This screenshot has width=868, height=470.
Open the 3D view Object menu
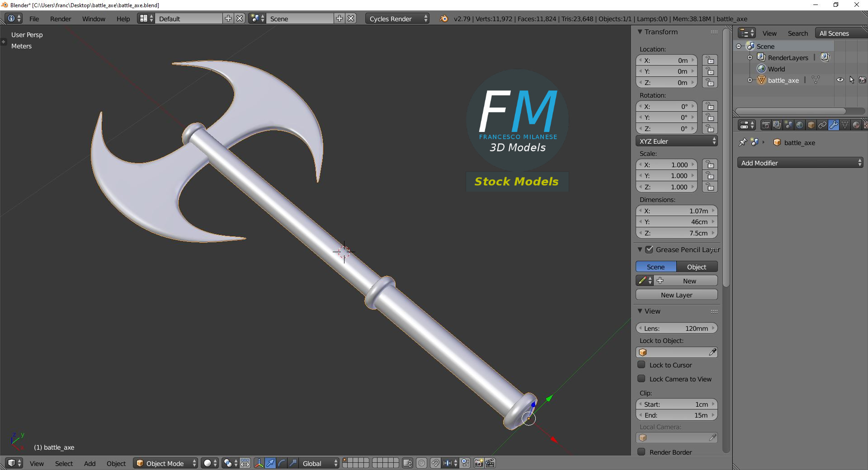tap(116, 463)
